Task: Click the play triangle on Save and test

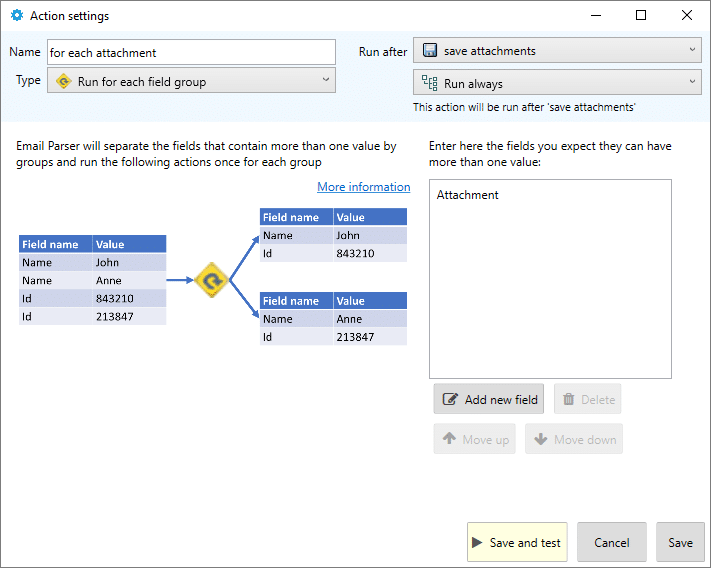Action: 477,542
